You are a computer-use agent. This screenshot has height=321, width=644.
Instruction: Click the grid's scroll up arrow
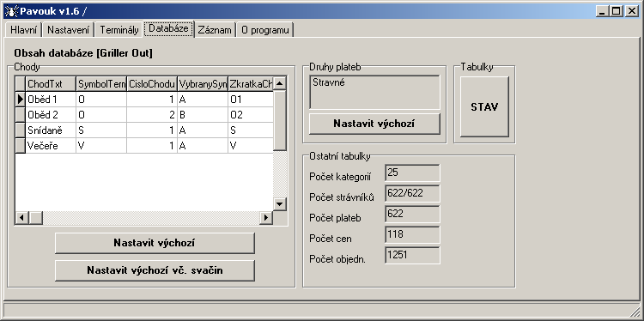point(280,84)
